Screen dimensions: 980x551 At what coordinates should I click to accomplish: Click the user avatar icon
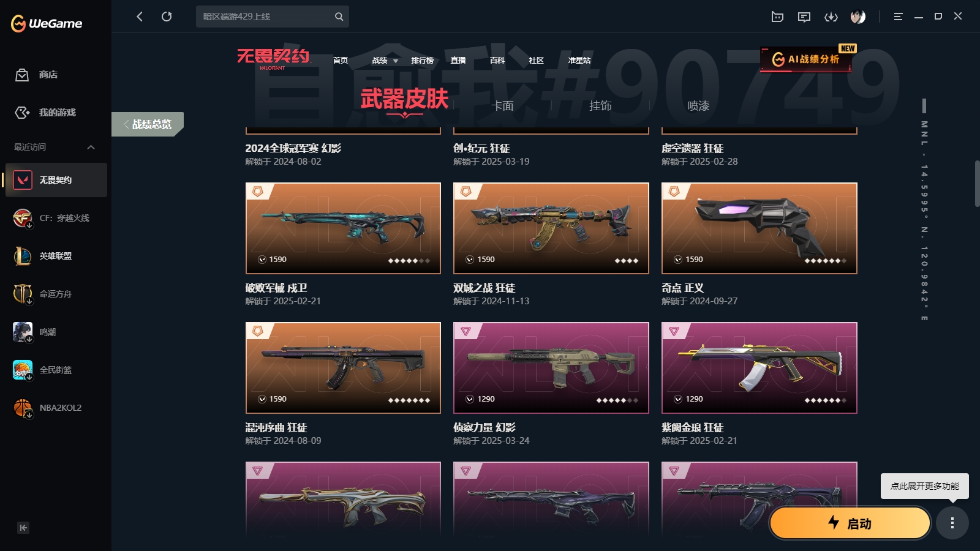[x=858, y=17]
